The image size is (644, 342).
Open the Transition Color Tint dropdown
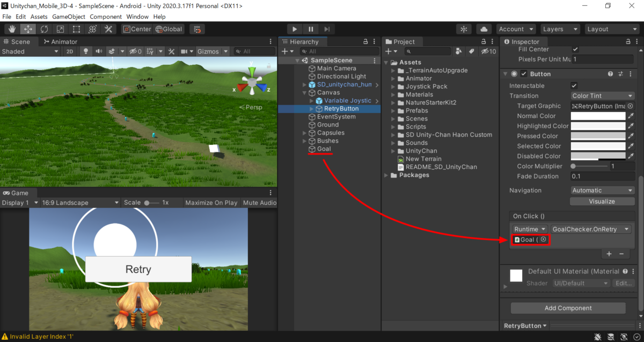(x=603, y=96)
